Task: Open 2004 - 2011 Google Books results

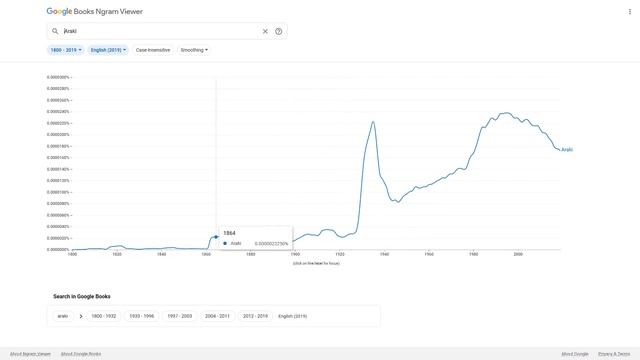Action: tap(217, 316)
